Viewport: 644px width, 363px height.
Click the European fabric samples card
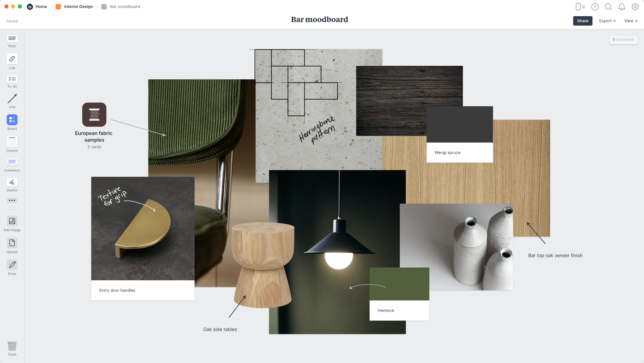click(94, 125)
